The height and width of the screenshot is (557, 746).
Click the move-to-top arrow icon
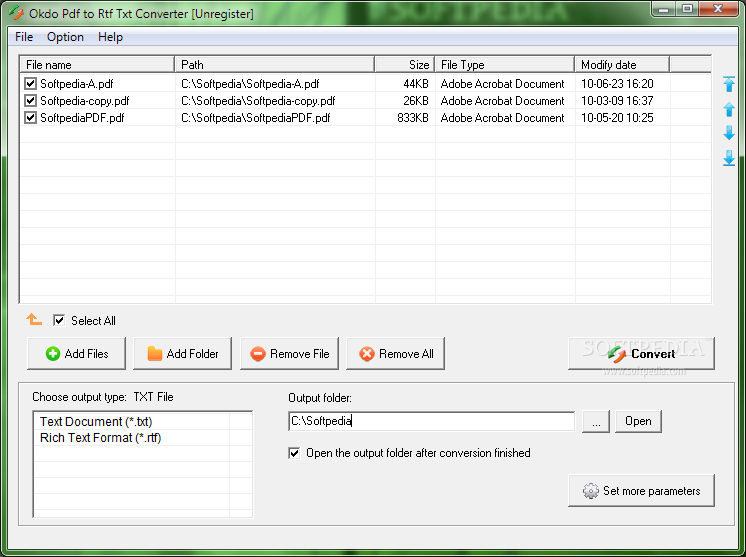click(x=729, y=84)
